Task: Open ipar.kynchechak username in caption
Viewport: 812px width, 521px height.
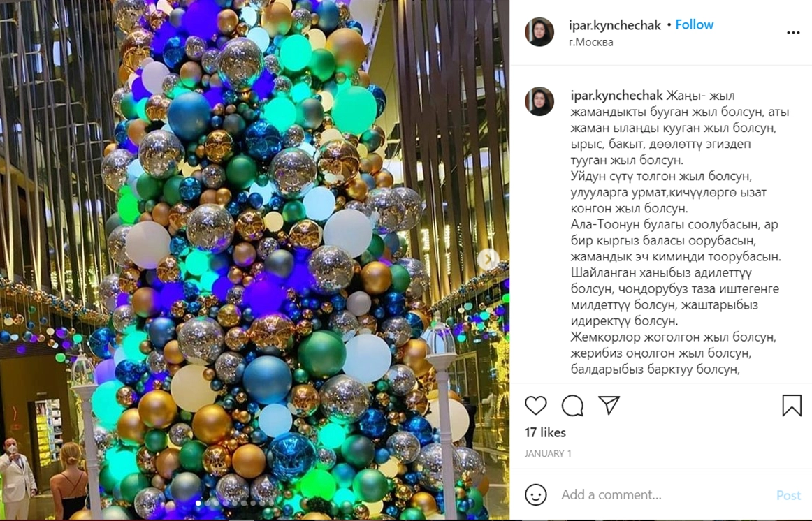Action: 616,96
